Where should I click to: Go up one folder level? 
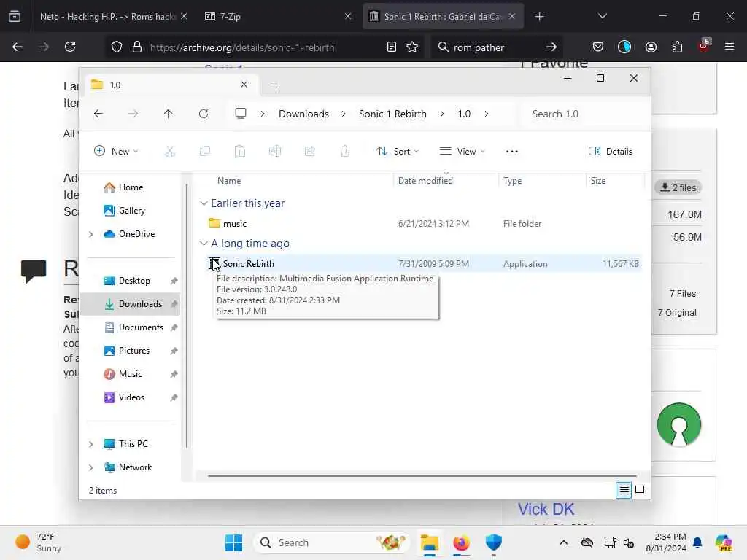(x=169, y=114)
